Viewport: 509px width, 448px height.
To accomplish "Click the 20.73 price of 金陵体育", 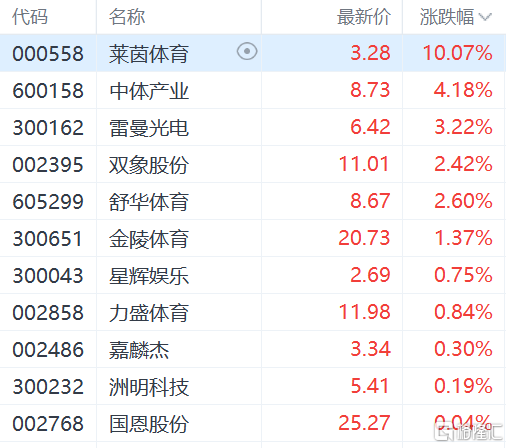I will [x=364, y=238].
